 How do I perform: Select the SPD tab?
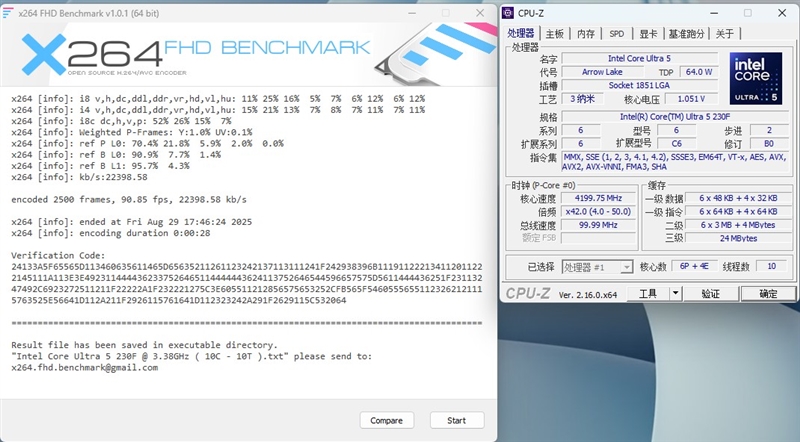point(617,33)
